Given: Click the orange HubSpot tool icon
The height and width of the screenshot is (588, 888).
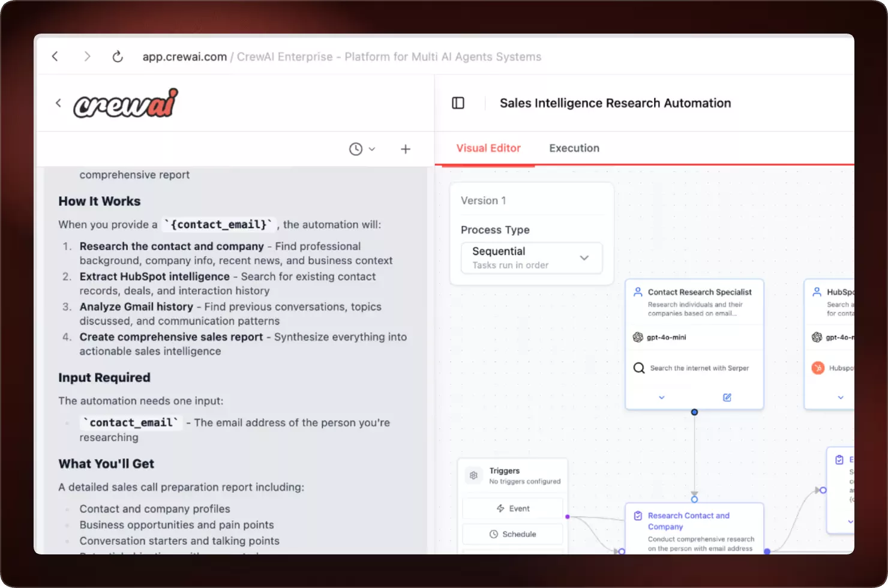Looking at the screenshot, I should point(818,368).
